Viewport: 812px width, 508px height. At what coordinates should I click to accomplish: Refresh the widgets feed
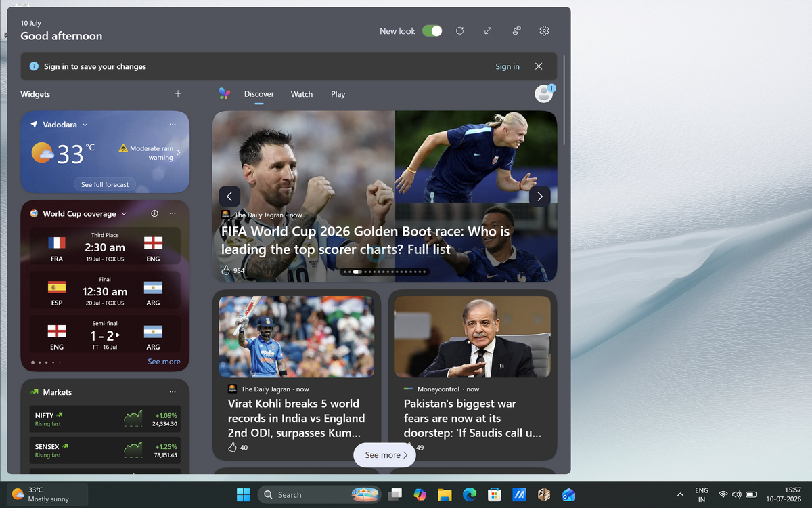pyautogui.click(x=459, y=31)
